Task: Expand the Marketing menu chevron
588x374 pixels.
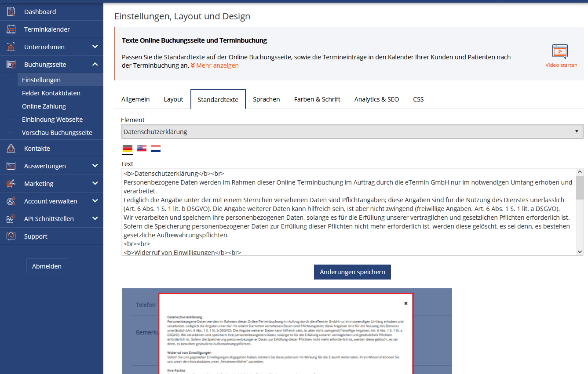Action: [95, 183]
